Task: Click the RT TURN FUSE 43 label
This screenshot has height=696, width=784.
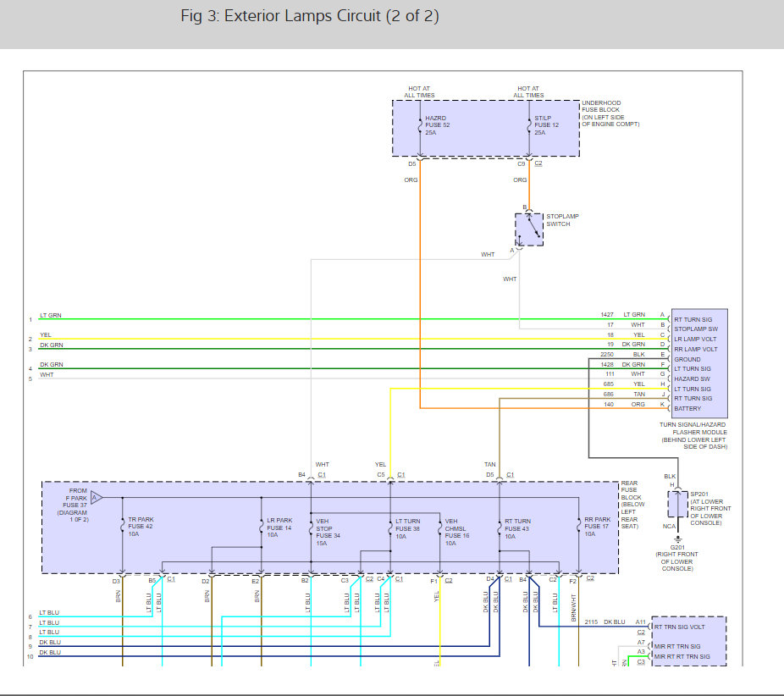Action: (x=517, y=528)
